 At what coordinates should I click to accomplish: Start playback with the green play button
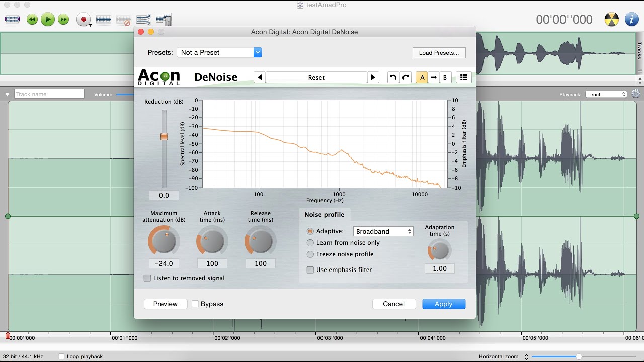tap(48, 20)
